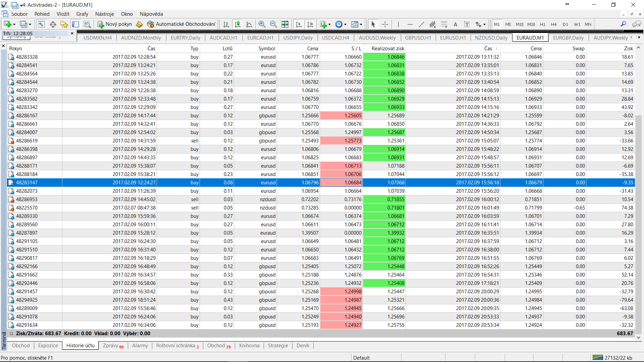Open the Zprávy terminal tab
The height and width of the screenshot is (362, 644).
click(x=113, y=346)
